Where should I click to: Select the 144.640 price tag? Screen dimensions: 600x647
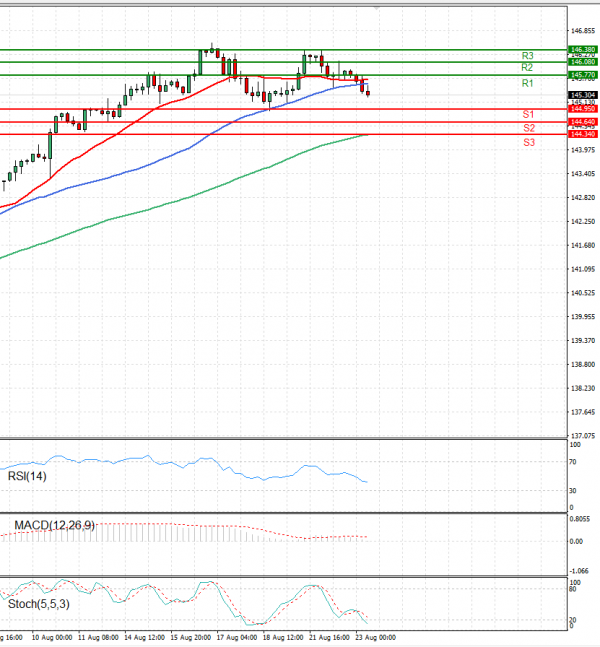(583, 122)
